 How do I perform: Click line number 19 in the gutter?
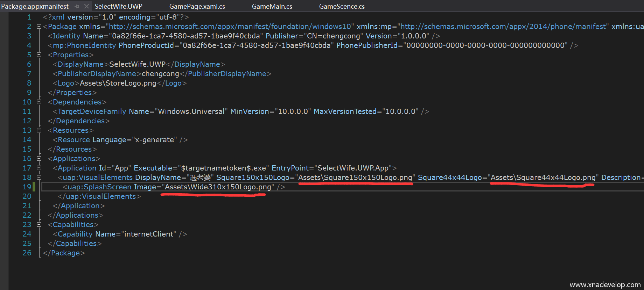[x=27, y=187]
